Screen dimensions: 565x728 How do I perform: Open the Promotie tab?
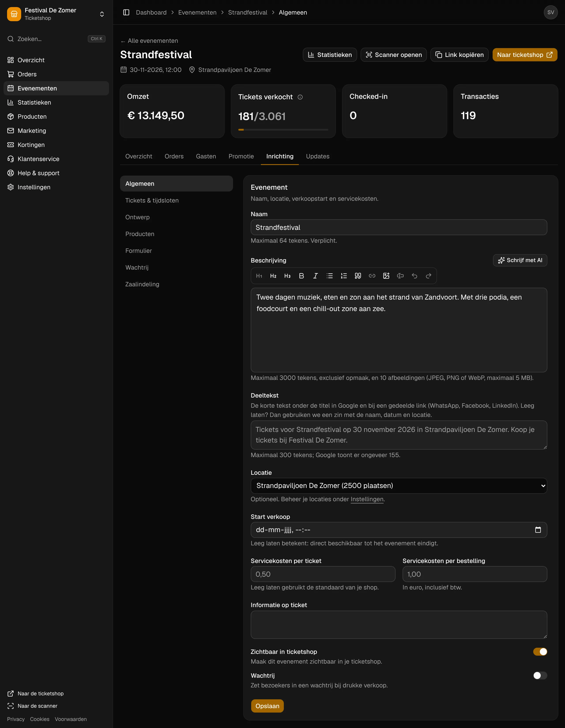(241, 156)
